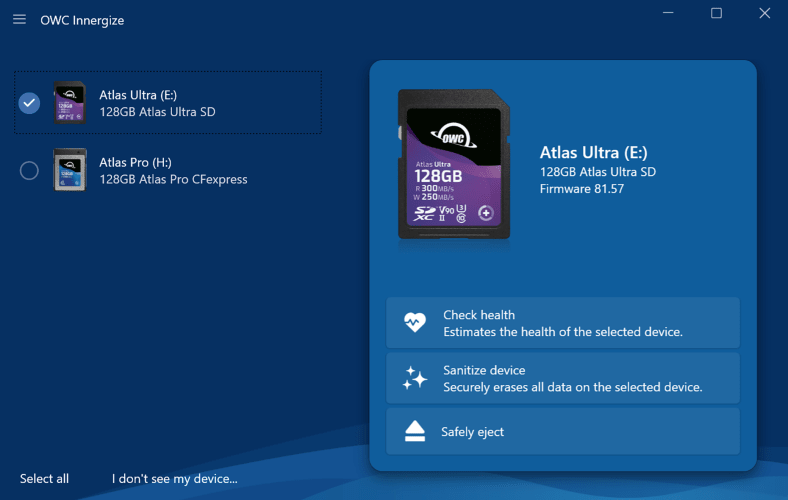
Task: Click the eject triangle icon
Action: (x=414, y=432)
